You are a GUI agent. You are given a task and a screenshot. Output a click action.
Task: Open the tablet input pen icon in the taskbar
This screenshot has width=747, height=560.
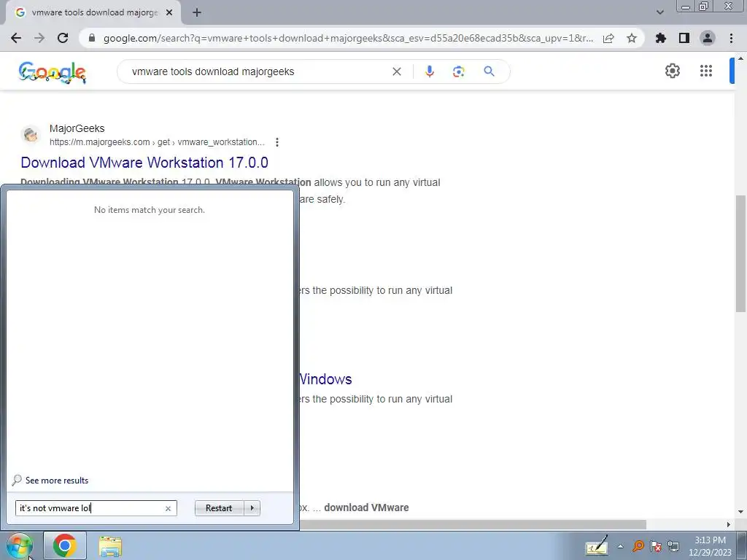tap(596, 545)
